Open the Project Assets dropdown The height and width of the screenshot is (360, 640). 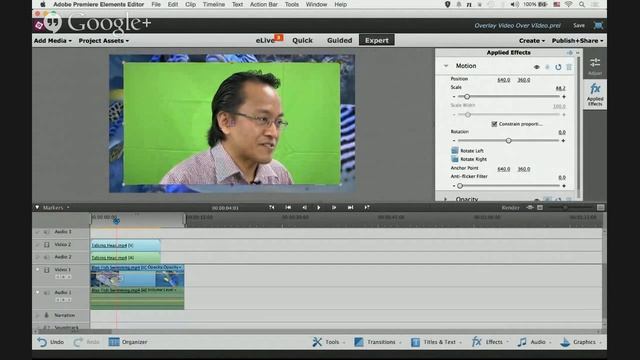104,41
